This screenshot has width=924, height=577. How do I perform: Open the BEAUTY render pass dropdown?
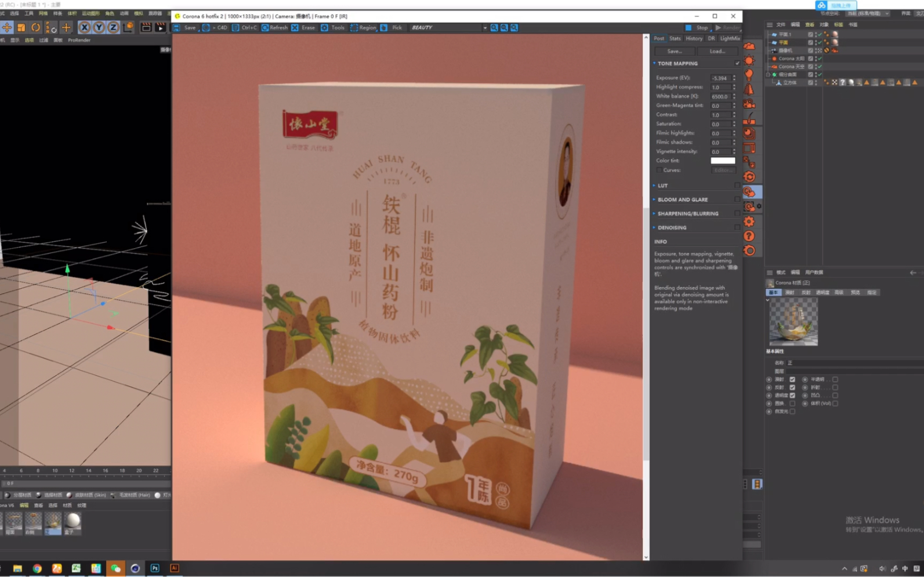tap(449, 27)
